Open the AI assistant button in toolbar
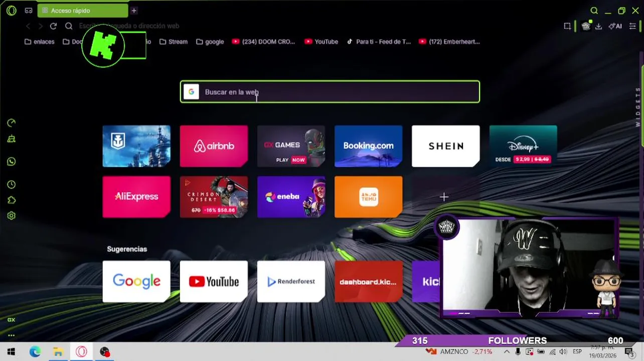Screen dimensions: 644x361 point(615,26)
